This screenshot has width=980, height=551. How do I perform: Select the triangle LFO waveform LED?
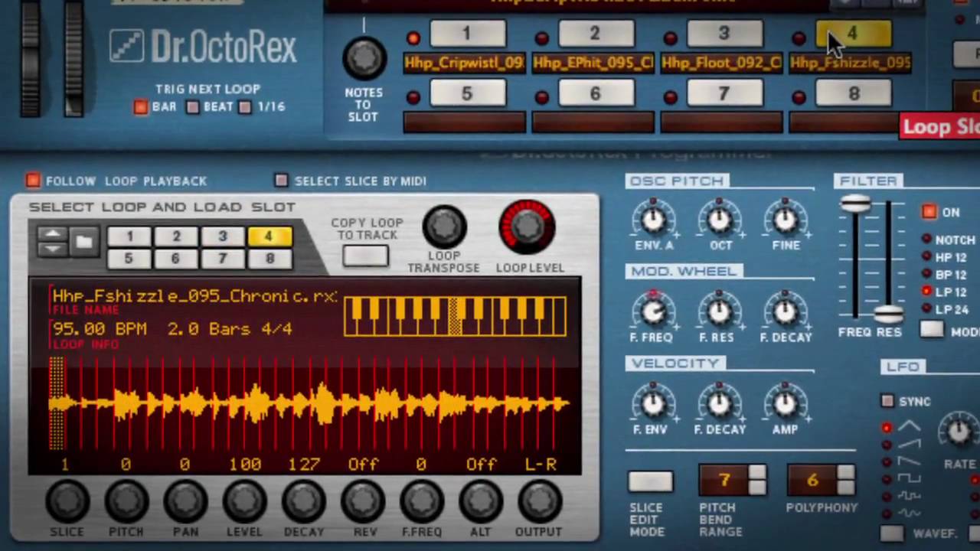point(887,428)
